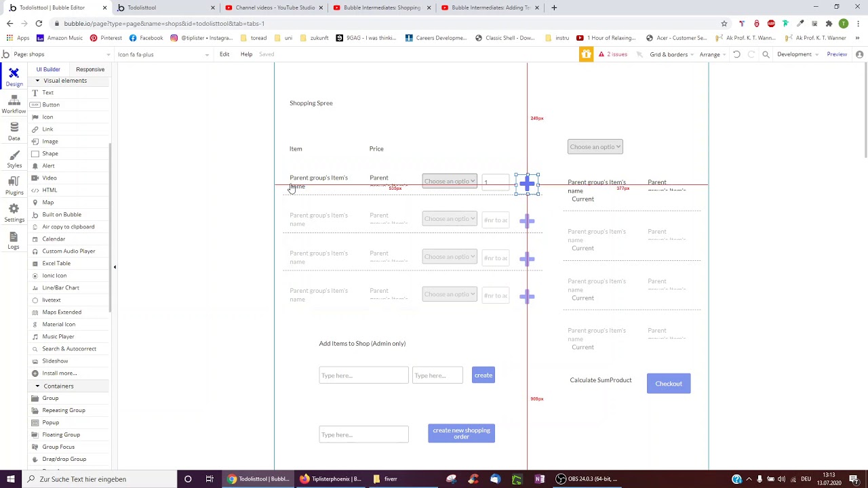Open the user account avatar in editor
Screen dimensions: 868x488
(x=859, y=54)
